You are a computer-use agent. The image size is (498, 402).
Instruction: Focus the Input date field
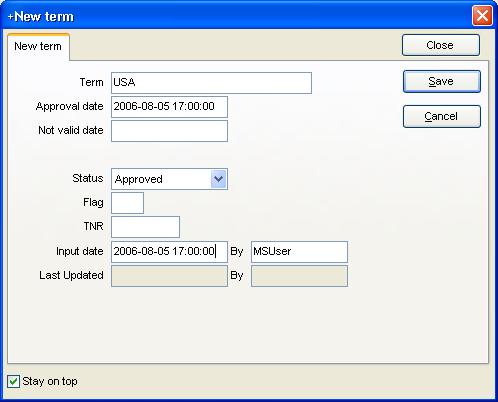(x=169, y=252)
